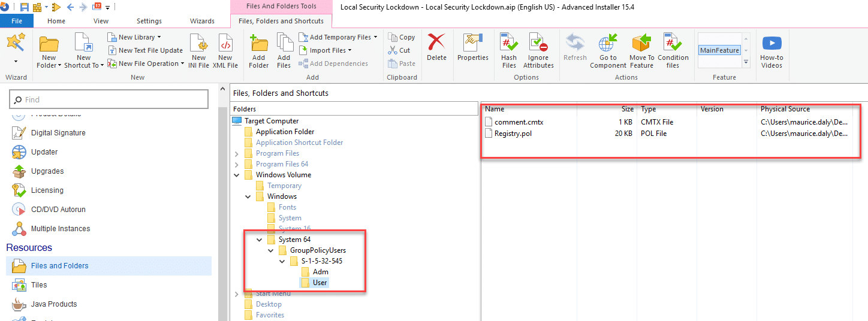Click the Ignore Attributes option
Image resolution: width=868 pixels, height=321 pixels.
(x=538, y=51)
